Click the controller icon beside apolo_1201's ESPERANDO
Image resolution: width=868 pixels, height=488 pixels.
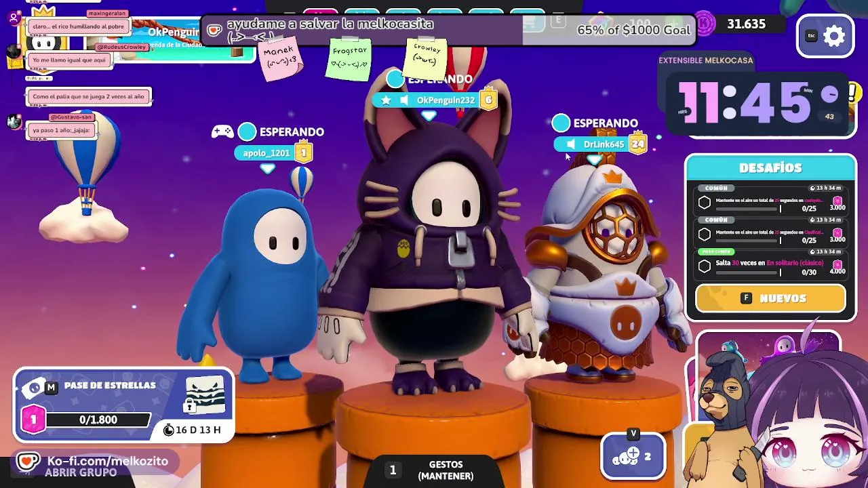[x=222, y=131]
